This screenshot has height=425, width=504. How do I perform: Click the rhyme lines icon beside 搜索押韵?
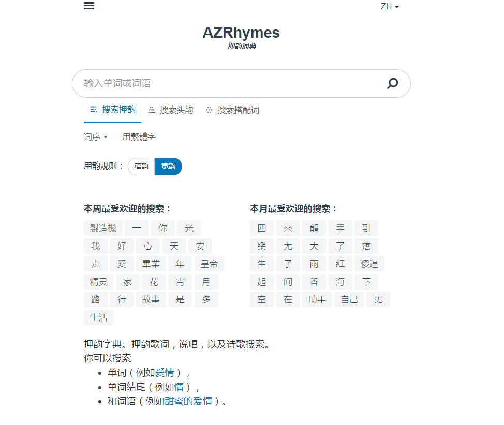coord(93,110)
